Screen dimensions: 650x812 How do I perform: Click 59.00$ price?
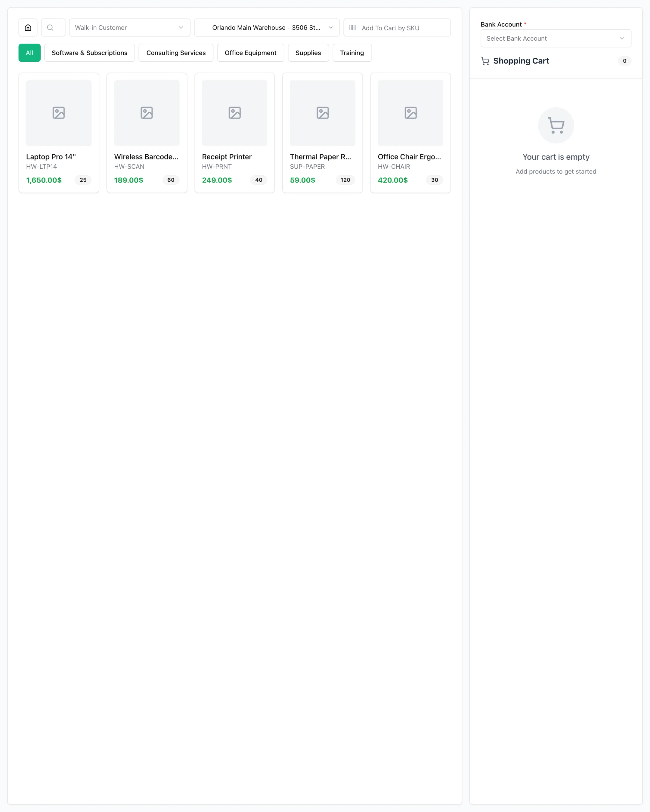point(302,180)
